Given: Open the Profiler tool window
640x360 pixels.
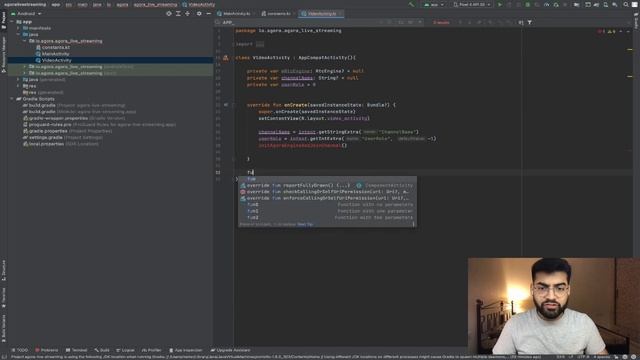Looking at the screenshot, I should (x=151, y=350).
